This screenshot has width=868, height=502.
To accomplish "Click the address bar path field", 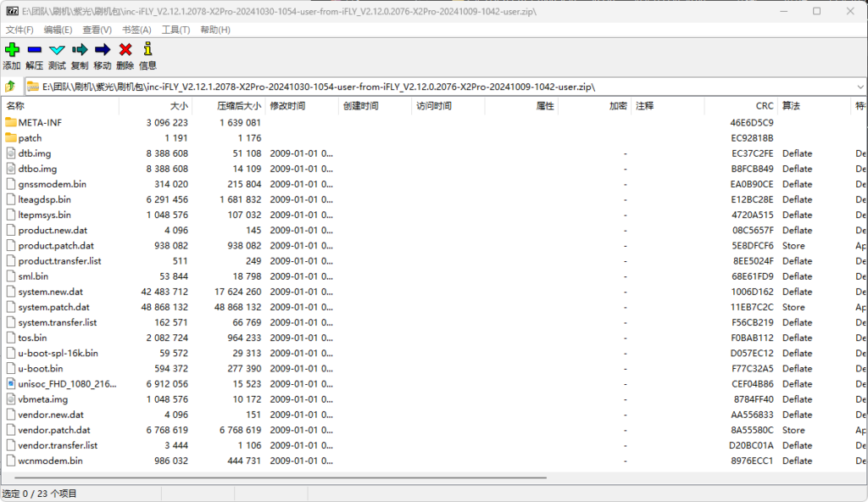I will tap(424, 86).
